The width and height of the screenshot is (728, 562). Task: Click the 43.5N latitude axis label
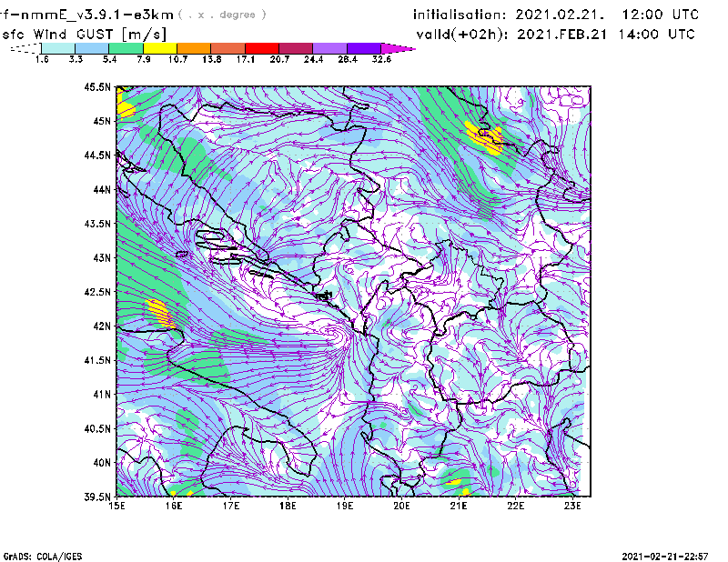[x=97, y=224]
